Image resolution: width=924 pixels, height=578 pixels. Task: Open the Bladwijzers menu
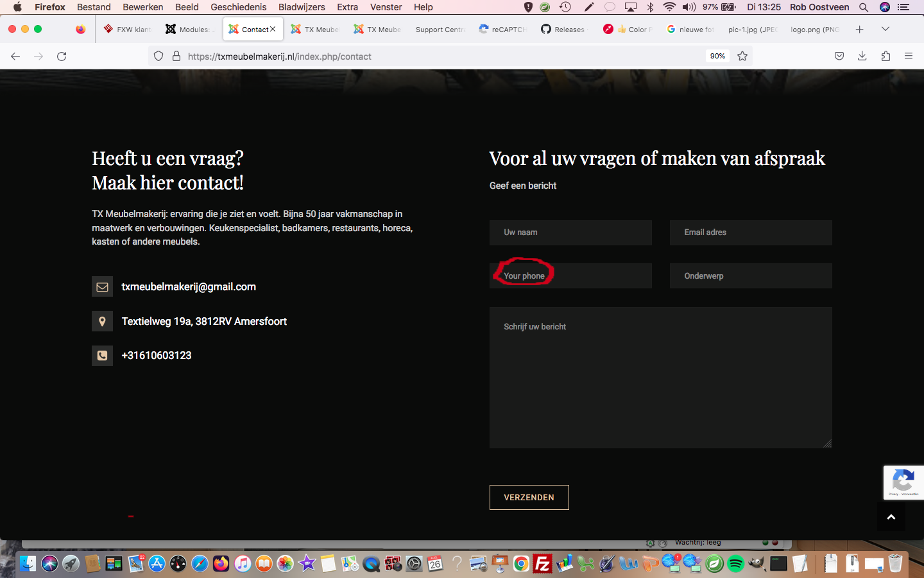pos(302,7)
